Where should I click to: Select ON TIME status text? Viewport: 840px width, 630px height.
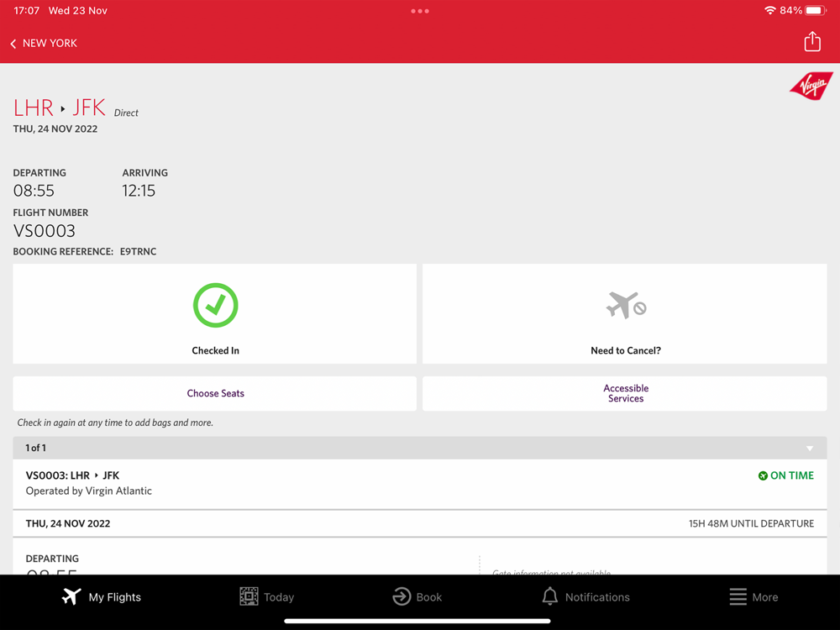[x=792, y=475]
